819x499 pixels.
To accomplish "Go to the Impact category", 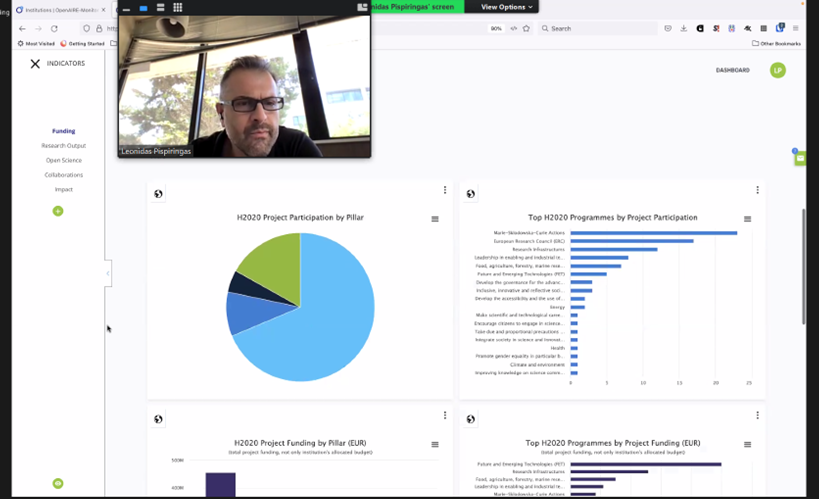I will [64, 190].
